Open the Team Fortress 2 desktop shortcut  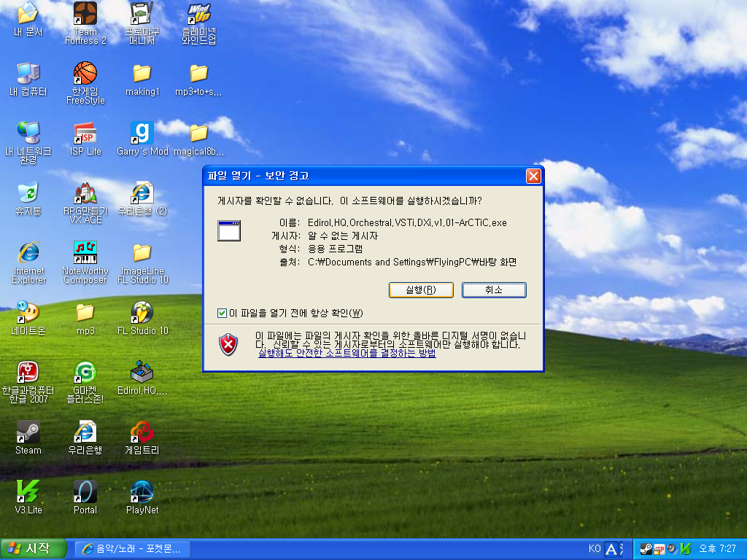[x=85, y=23]
